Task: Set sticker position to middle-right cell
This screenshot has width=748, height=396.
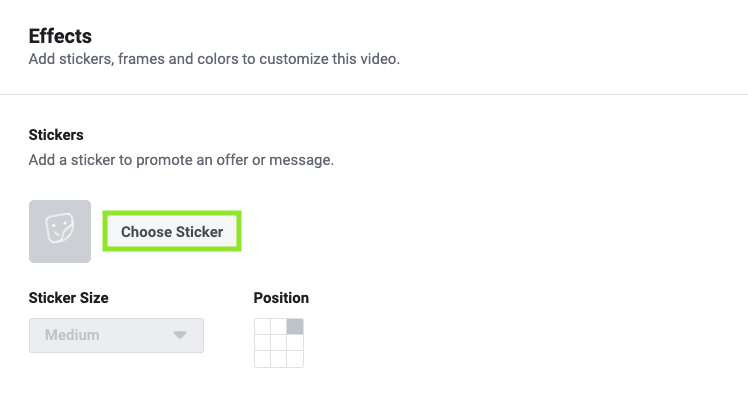Action: [295, 343]
